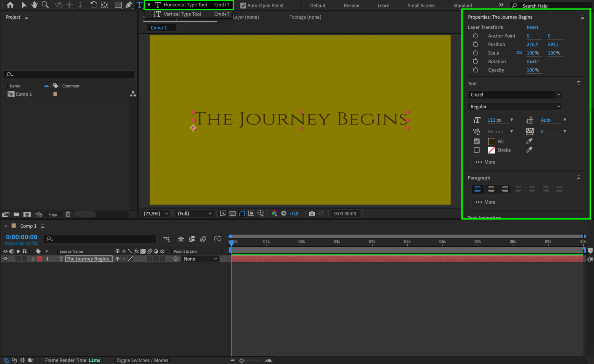This screenshot has height=364, width=594.
Task: Choose Vertical Type Tool menu entry
Action: pos(182,14)
